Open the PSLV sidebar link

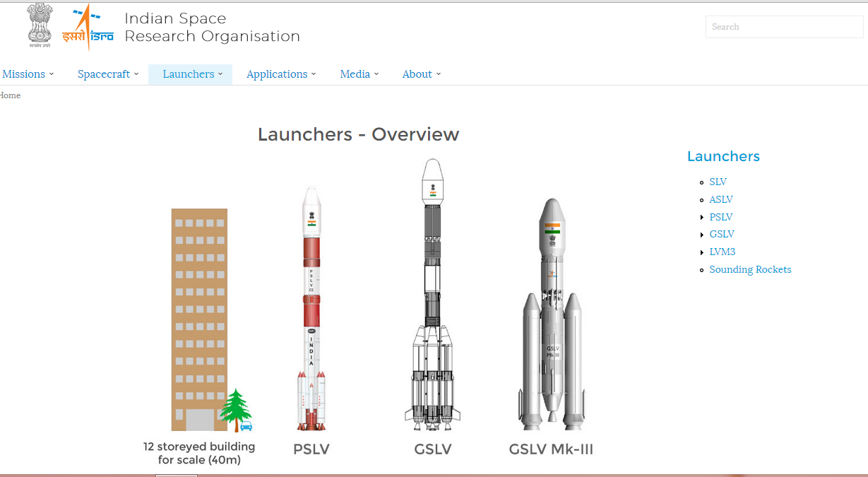721,217
